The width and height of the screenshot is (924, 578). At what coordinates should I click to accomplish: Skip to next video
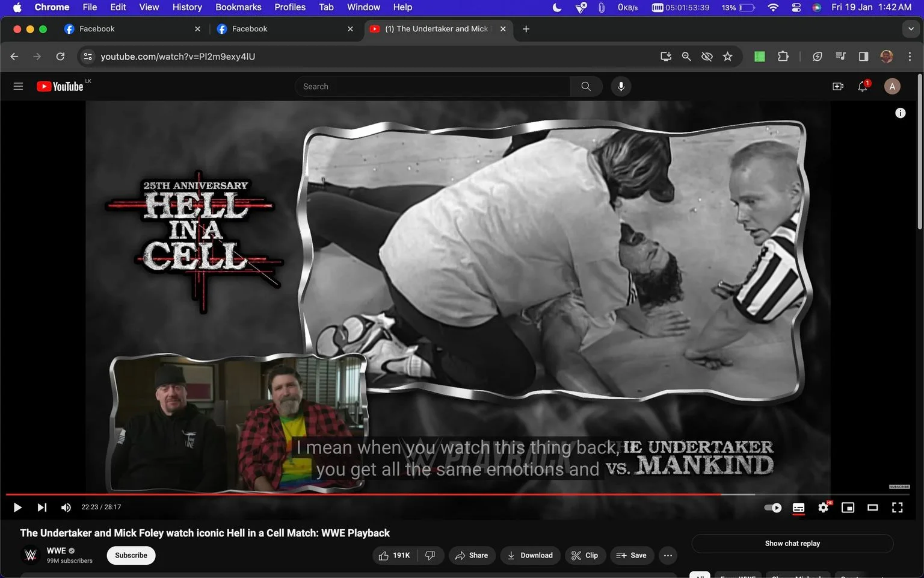click(42, 508)
